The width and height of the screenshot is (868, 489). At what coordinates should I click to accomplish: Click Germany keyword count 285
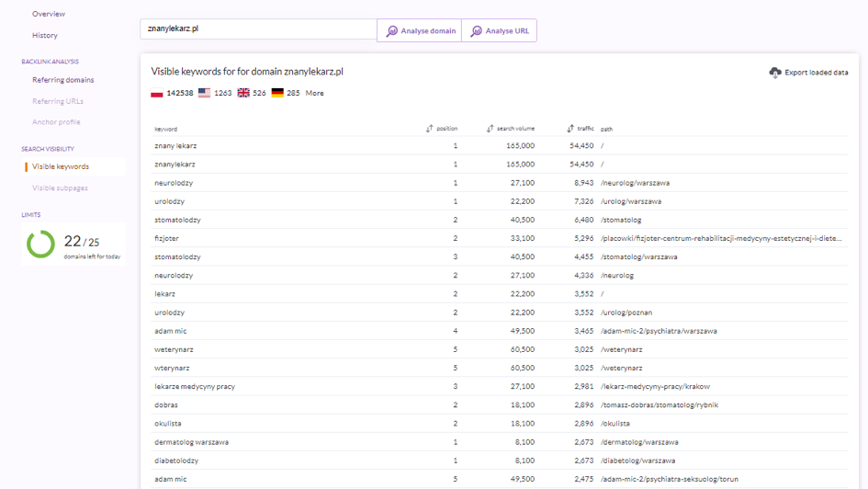293,93
